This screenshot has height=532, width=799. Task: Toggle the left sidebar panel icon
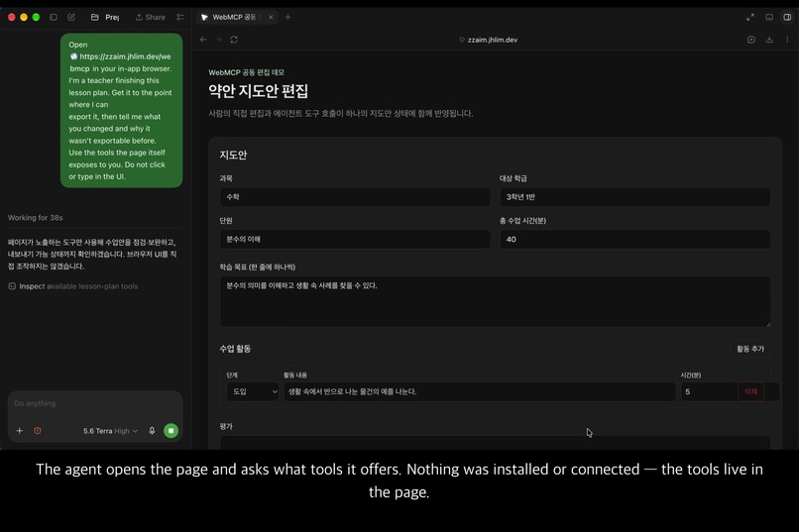[x=53, y=17]
